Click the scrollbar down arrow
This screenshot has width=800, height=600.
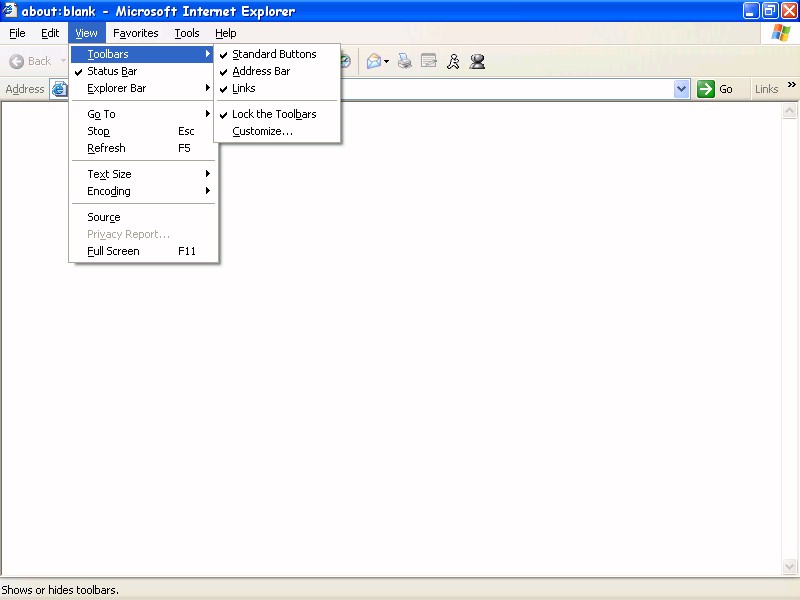point(789,566)
